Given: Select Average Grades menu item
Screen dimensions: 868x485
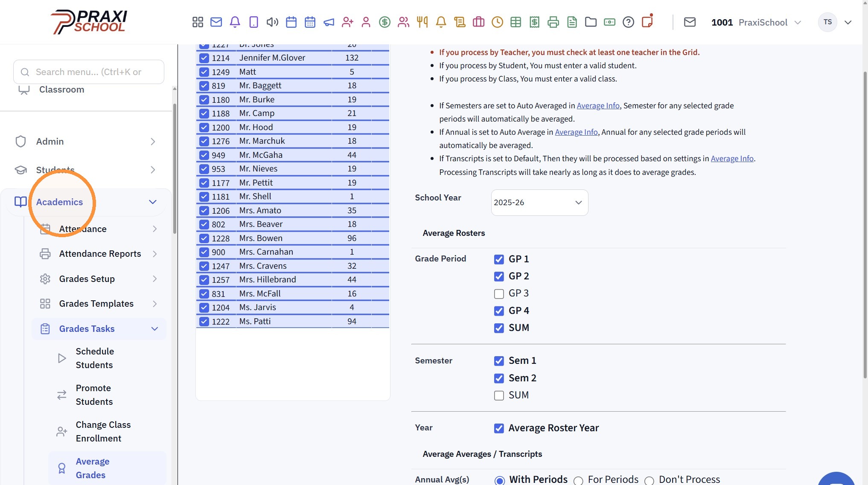Looking at the screenshot, I should click(107, 468).
